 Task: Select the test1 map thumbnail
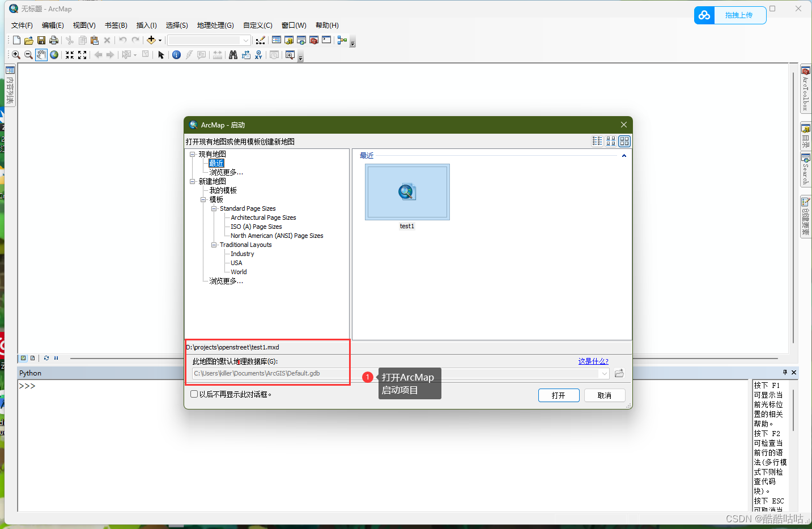click(407, 192)
